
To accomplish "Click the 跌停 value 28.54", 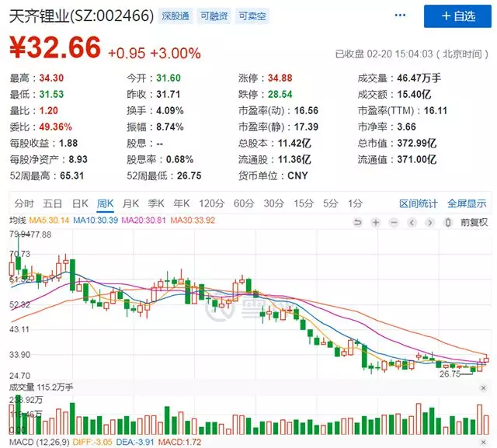I will pyautogui.click(x=280, y=94).
